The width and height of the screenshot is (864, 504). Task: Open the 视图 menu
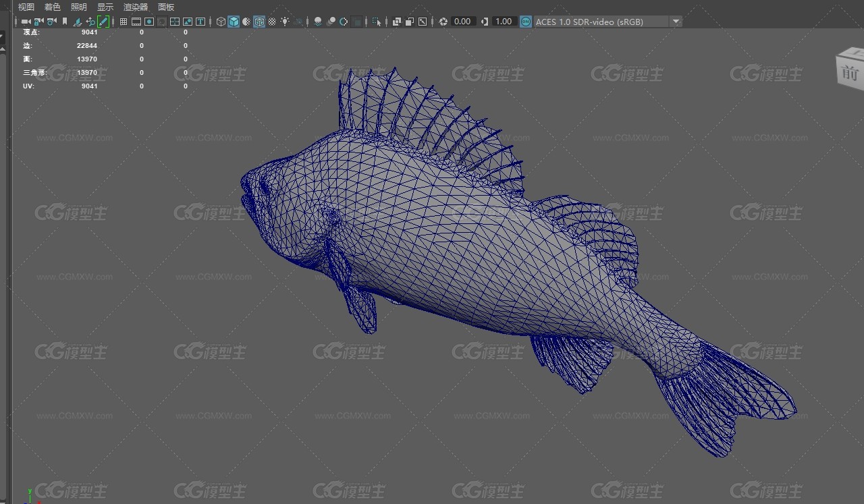pos(26,7)
